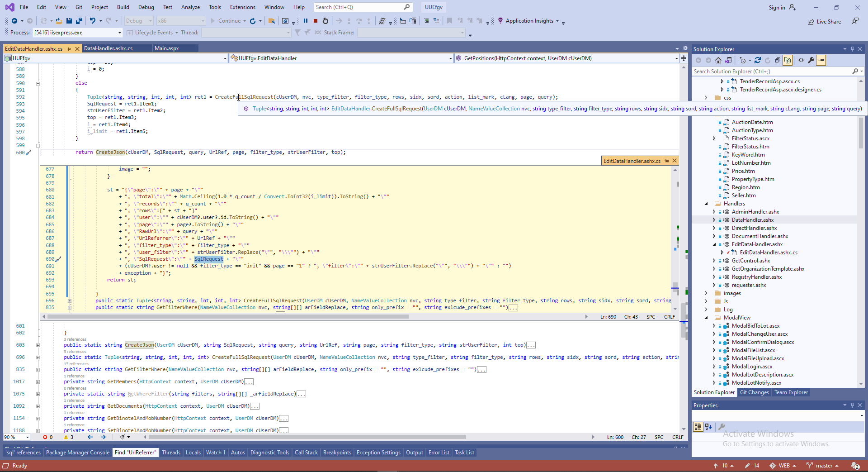
Task: Click the Restart debugging icon
Action: [x=325, y=21]
